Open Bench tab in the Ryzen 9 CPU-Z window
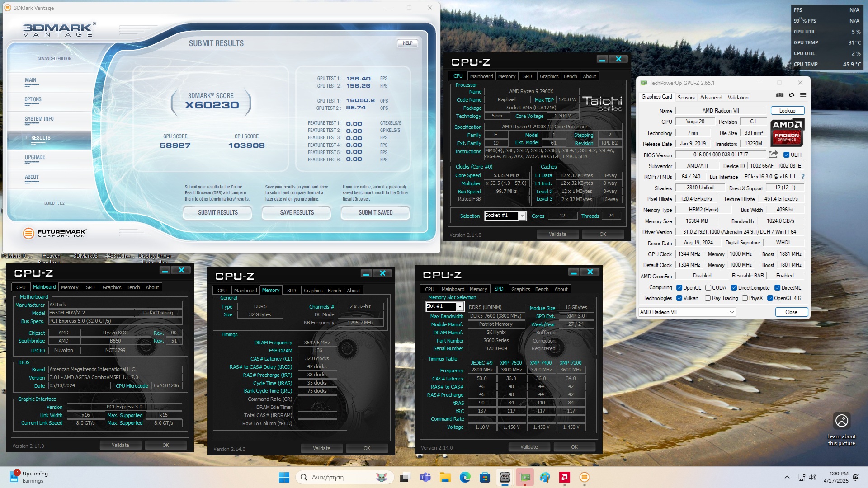This screenshot has height=488, width=868. pyautogui.click(x=570, y=76)
